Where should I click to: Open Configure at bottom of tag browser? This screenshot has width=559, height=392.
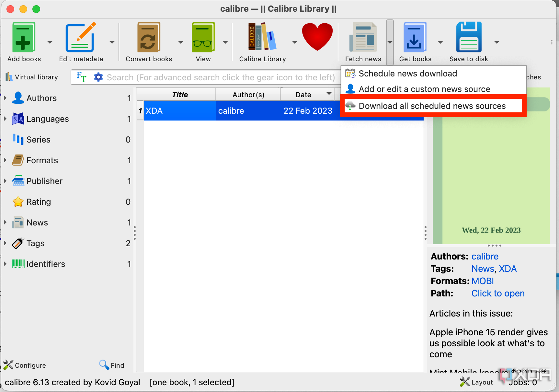(25, 365)
